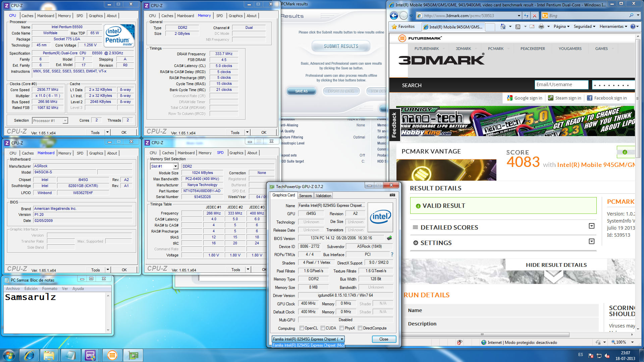Switch to Graphics tab in Memory CPU-Z window

click(235, 16)
